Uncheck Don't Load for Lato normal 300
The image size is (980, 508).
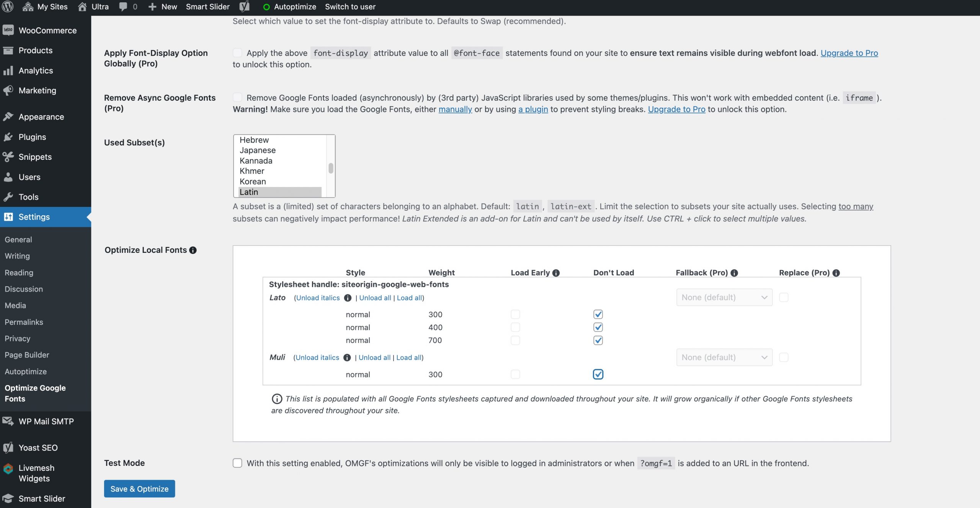point(598,314)
